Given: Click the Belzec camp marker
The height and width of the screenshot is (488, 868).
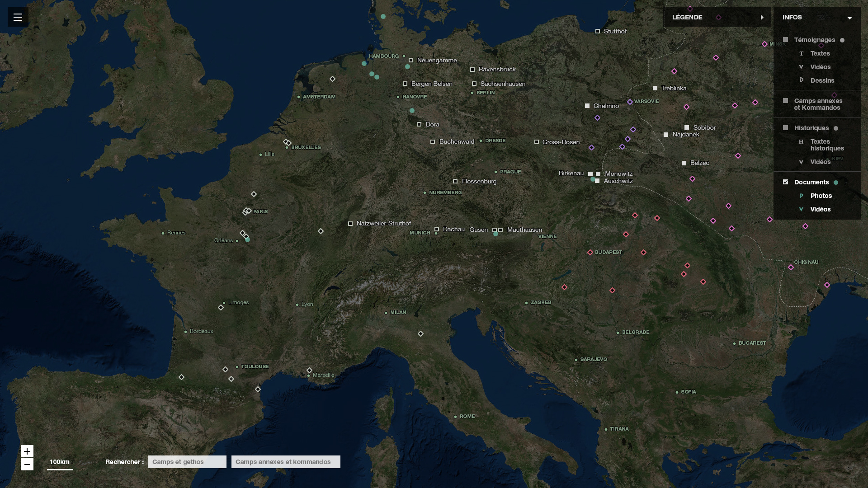Looking at the screenshot, I should (x=684, y=163).
